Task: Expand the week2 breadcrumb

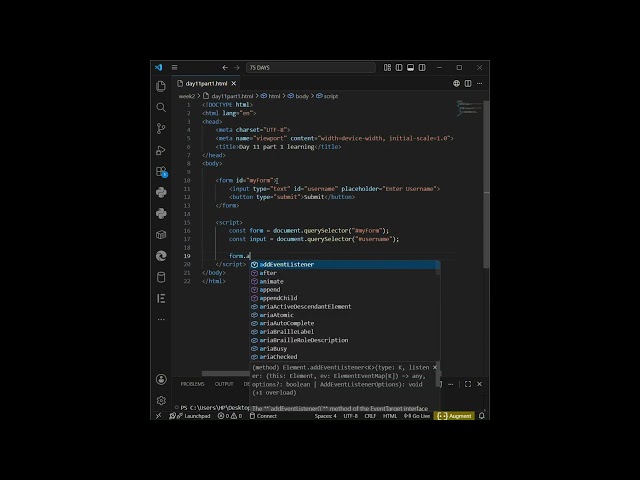Action: tap(187, 96)
